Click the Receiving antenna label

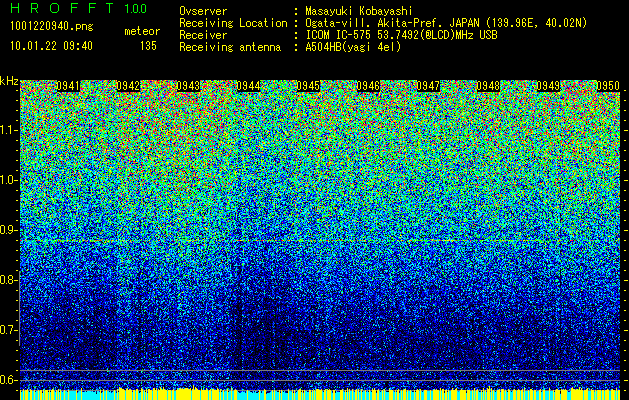click(230, 47)
